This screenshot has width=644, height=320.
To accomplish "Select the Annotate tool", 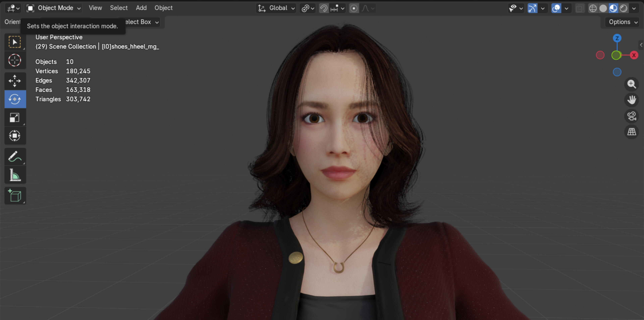I will pyautogui.click(x=15, y=156).
